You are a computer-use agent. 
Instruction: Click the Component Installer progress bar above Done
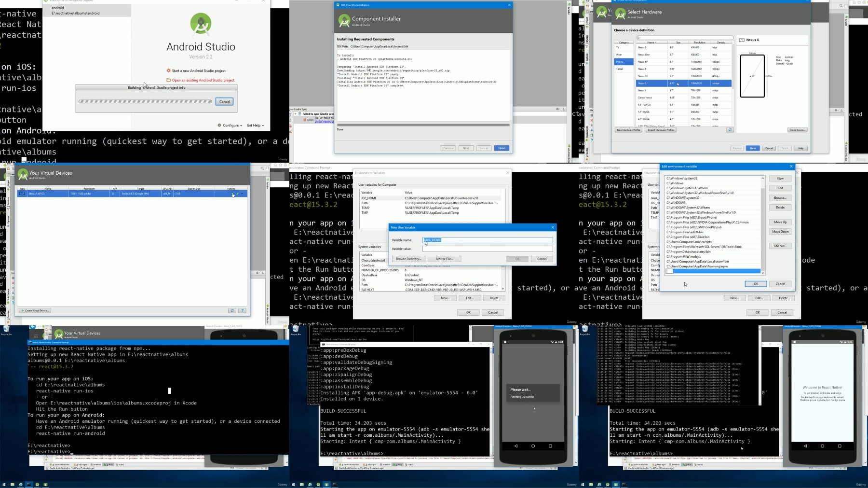(423, 125)
